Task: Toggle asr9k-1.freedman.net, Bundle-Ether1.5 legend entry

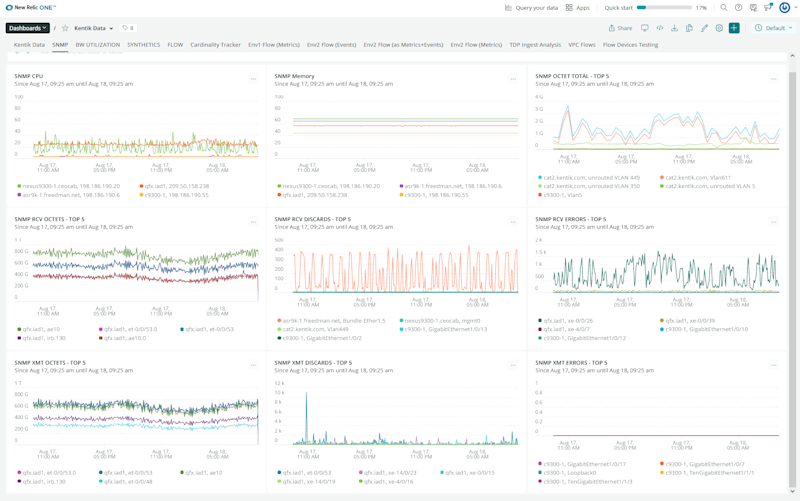Action: tap(334, 320)
